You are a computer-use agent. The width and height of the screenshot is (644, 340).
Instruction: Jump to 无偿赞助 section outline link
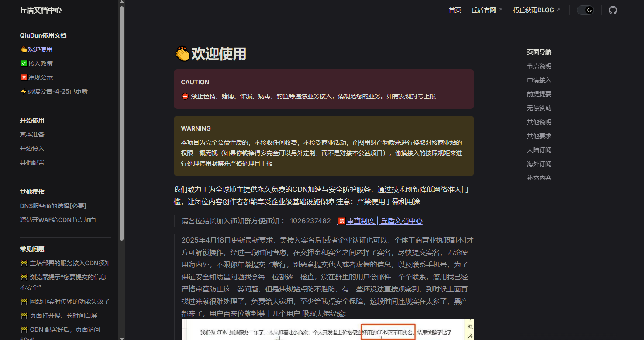click(539, 108)
